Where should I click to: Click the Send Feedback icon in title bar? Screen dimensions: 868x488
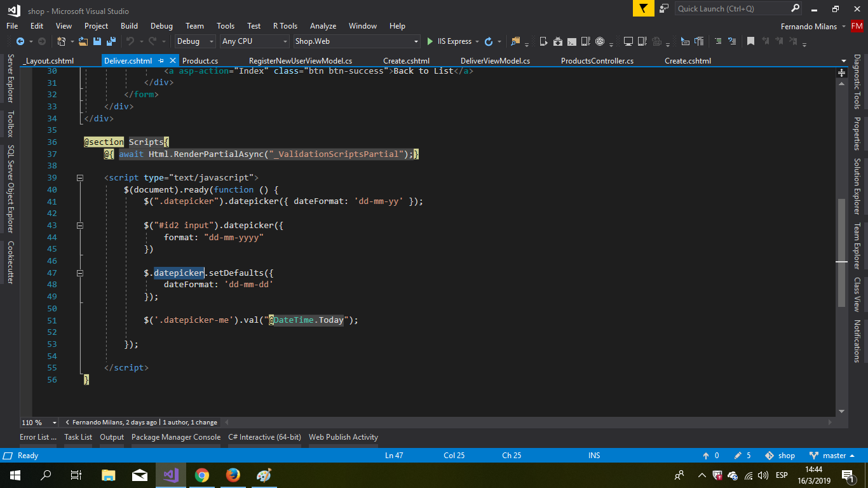(x=664, y=8)
